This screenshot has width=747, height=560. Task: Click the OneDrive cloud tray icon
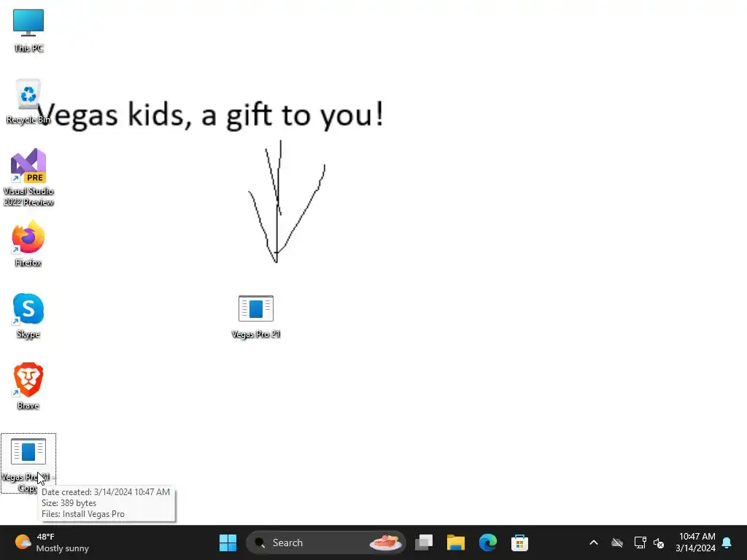[x=617, y=542]
